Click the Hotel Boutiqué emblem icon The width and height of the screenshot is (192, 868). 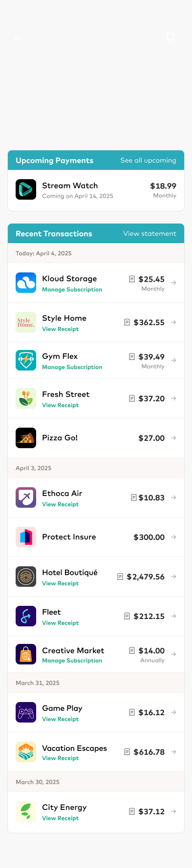[26, 577]
